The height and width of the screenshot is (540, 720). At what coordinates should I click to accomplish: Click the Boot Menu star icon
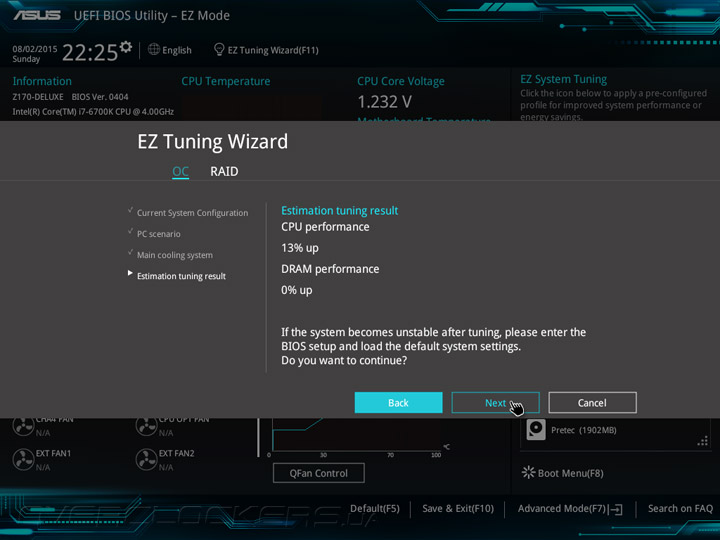tap(529, 472)
